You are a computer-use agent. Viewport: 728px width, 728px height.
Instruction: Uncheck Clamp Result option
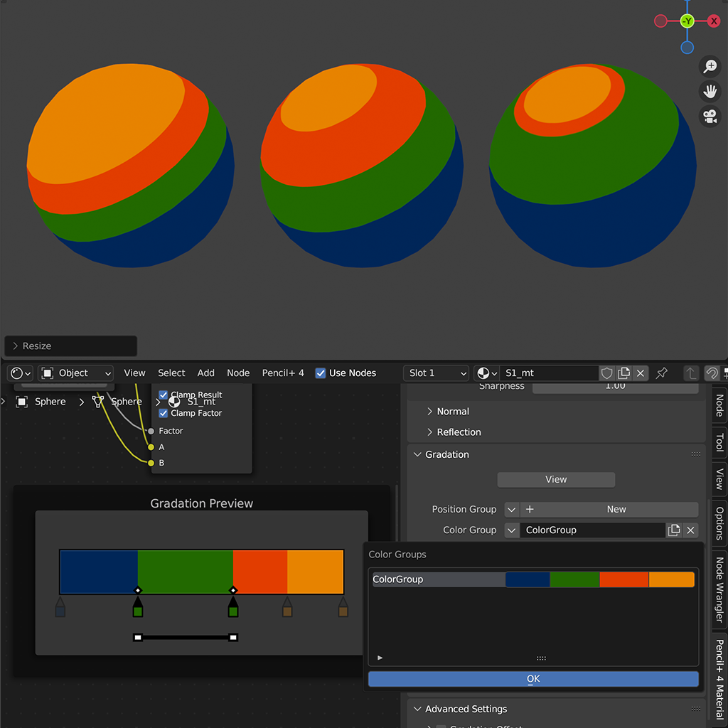point(164,395)
